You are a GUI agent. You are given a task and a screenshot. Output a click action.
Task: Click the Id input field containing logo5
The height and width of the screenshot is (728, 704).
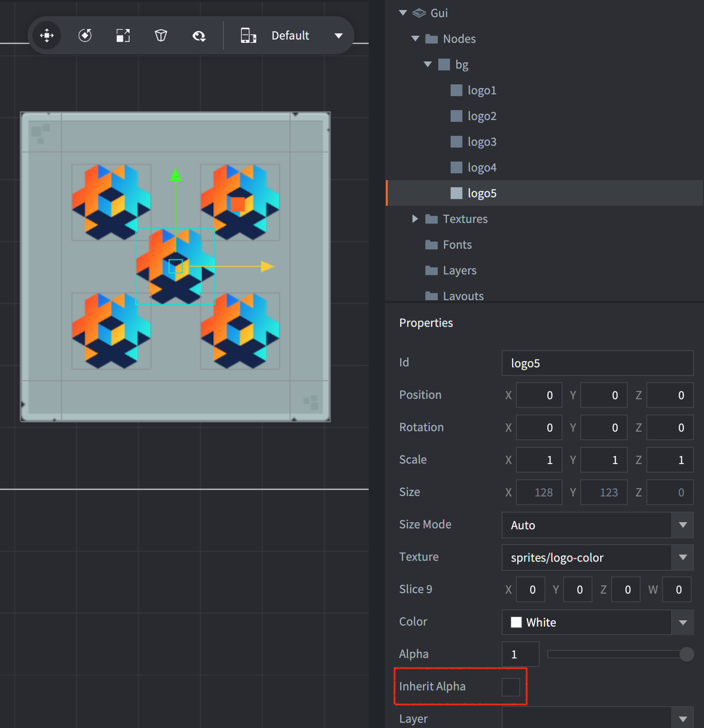(597, 364)
